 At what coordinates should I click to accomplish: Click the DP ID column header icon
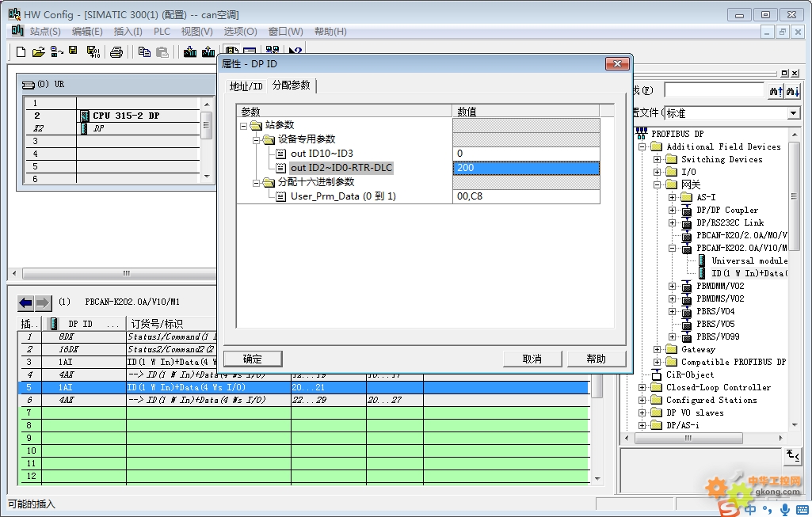[x=53, y=324]
